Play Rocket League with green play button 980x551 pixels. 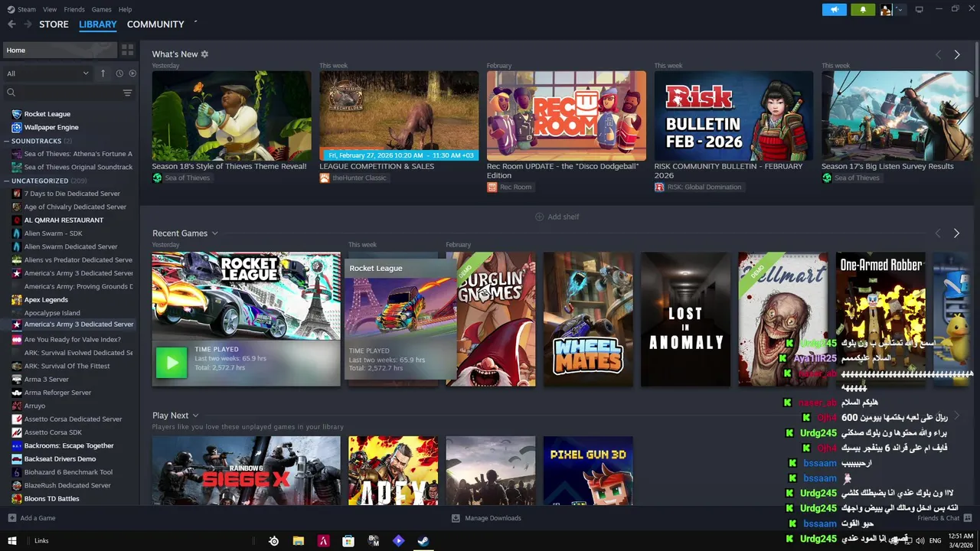pyautogui.click(x=171, y=363)
